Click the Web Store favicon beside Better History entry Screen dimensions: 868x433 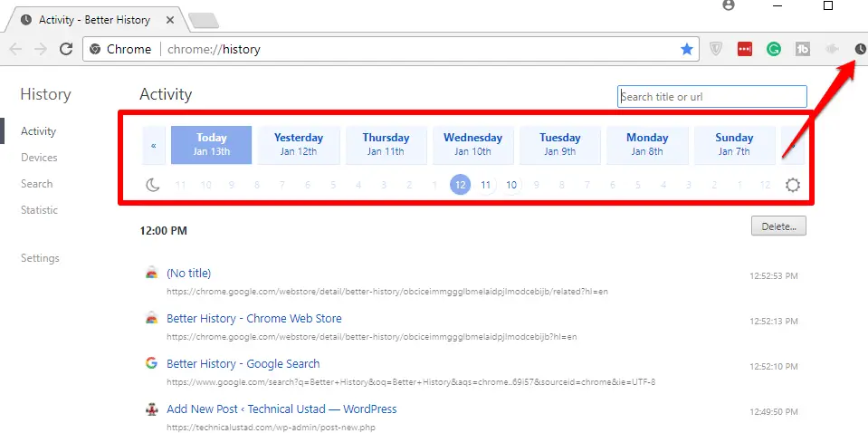click(151, 318)
